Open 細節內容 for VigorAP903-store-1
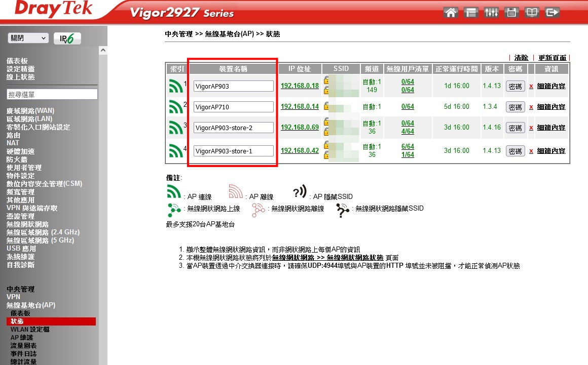The image size is (588, 365). tap(551, 151)
